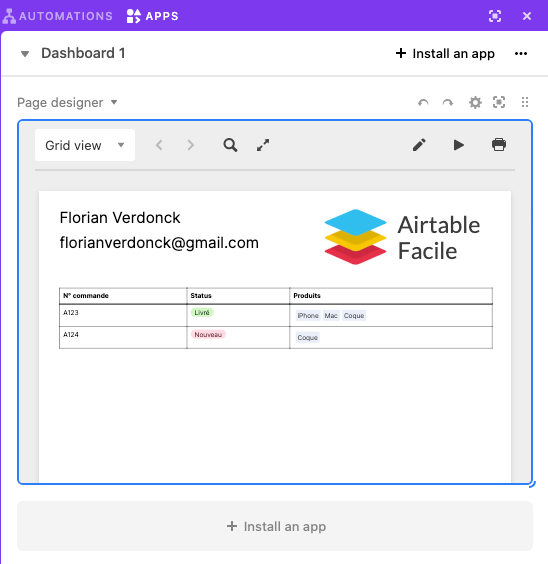548x564 pixels.
Task: Open the Automations panel
Action: [57, 16]
